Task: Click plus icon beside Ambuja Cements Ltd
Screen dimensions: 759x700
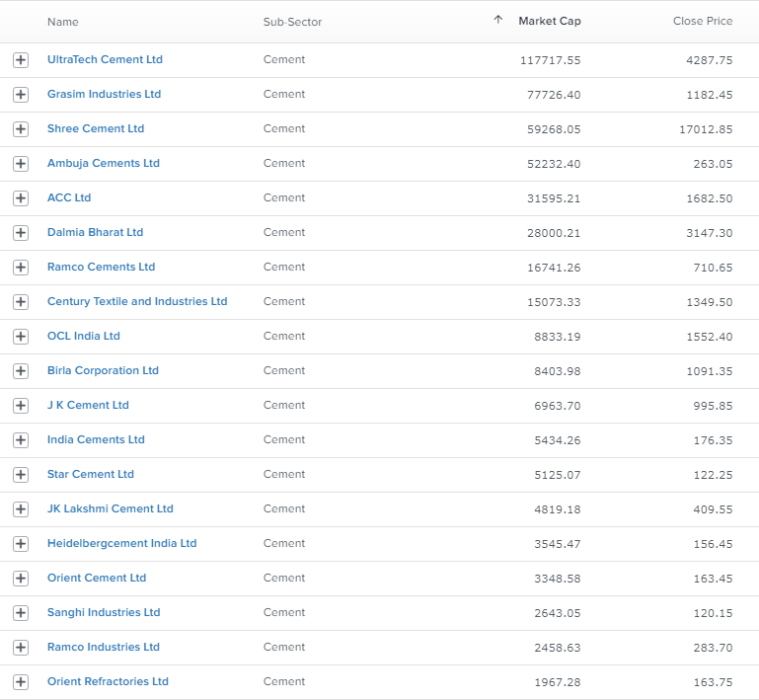Action: tap(21, 164)
